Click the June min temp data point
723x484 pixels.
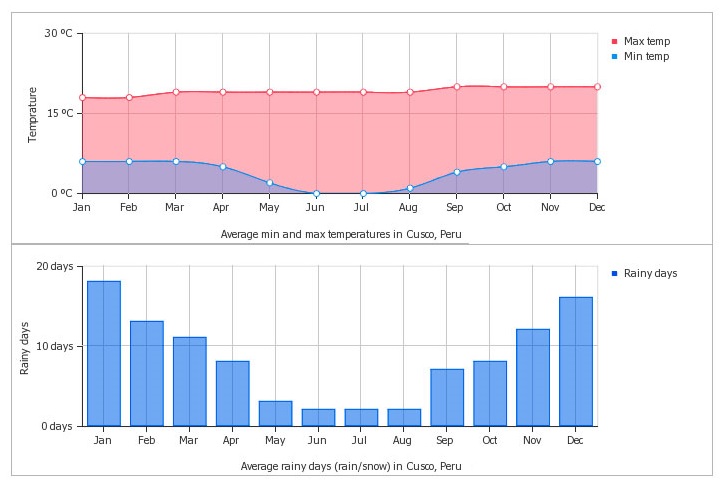coord(316,193)
